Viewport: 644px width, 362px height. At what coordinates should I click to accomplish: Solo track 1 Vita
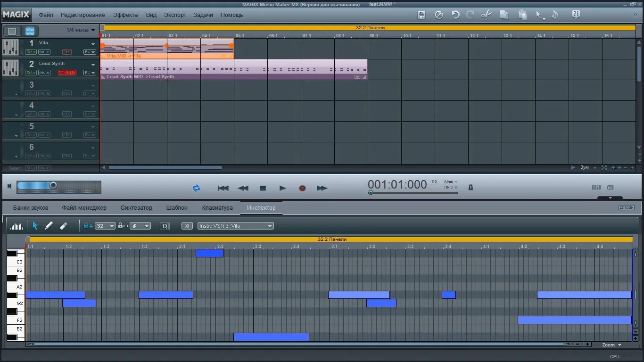31,52
